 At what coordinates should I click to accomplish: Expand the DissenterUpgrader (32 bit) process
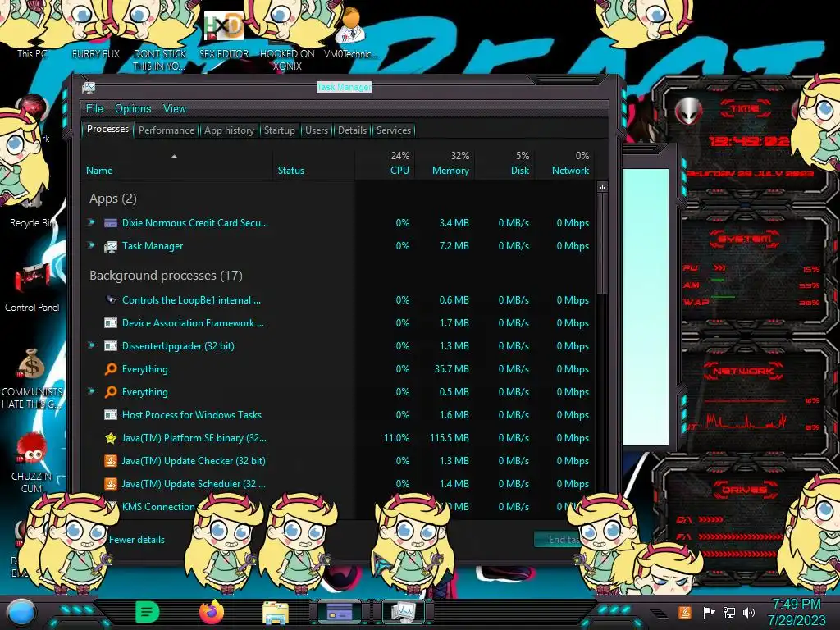coord(92,345)
